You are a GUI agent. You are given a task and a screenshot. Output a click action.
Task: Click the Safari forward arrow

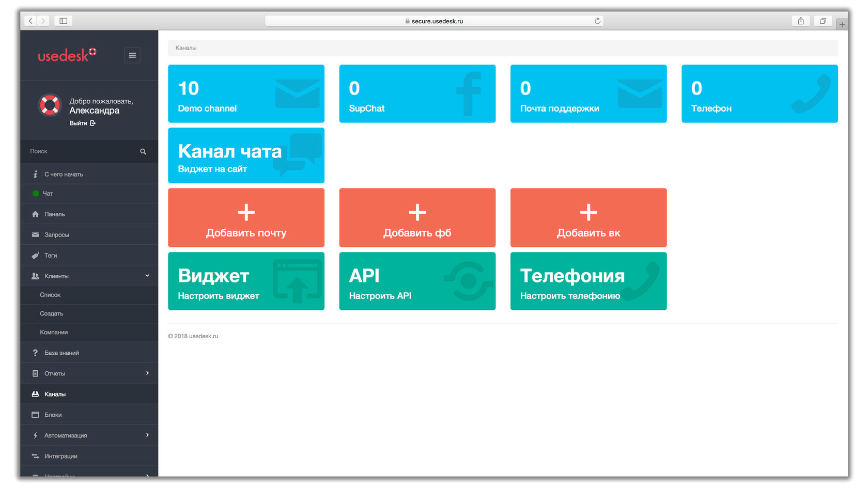(43, 21)
